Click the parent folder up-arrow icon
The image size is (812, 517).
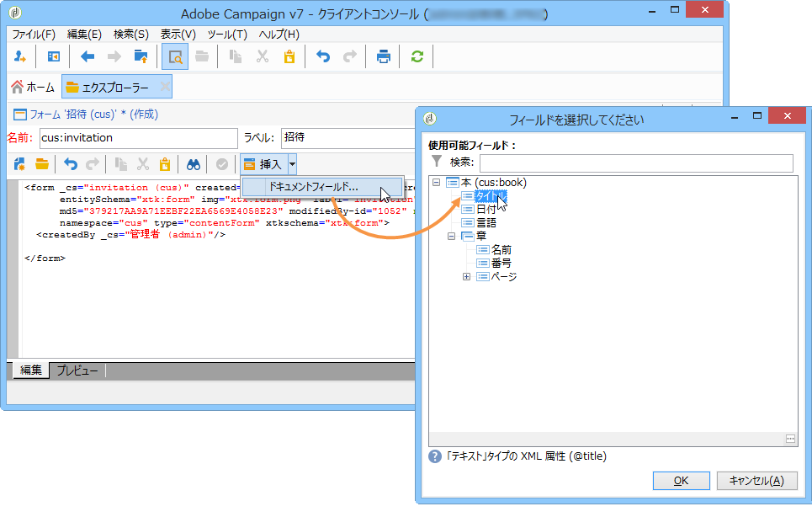141,56
